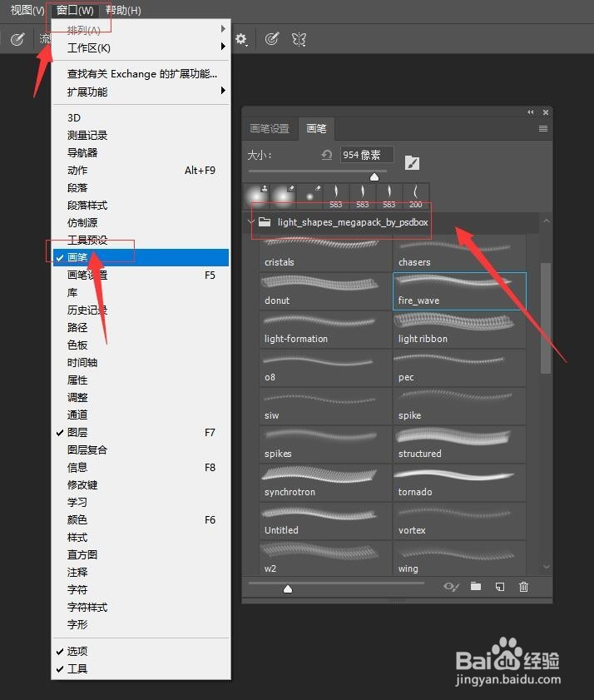
Task: Open the 视图(V) menu
Action: tap(27, 10)
